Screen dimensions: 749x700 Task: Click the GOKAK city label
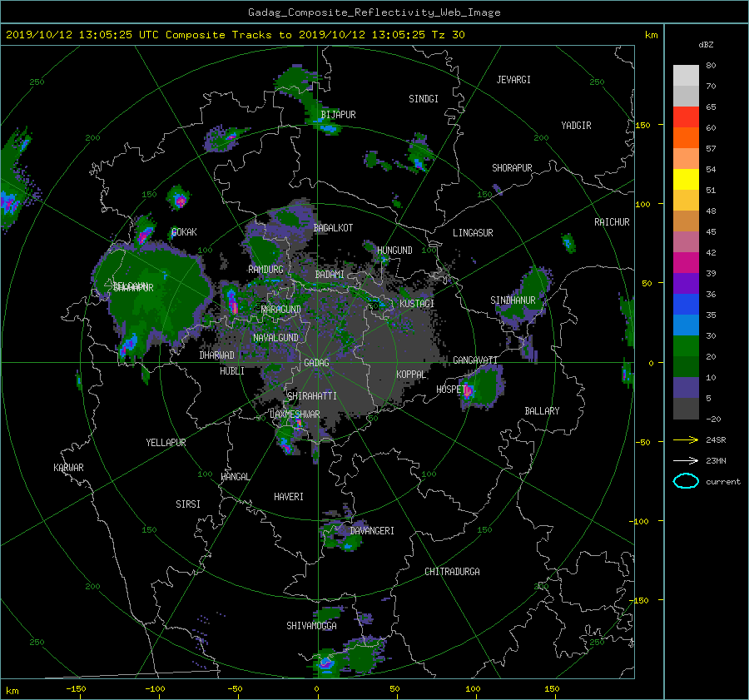(184, 232)
